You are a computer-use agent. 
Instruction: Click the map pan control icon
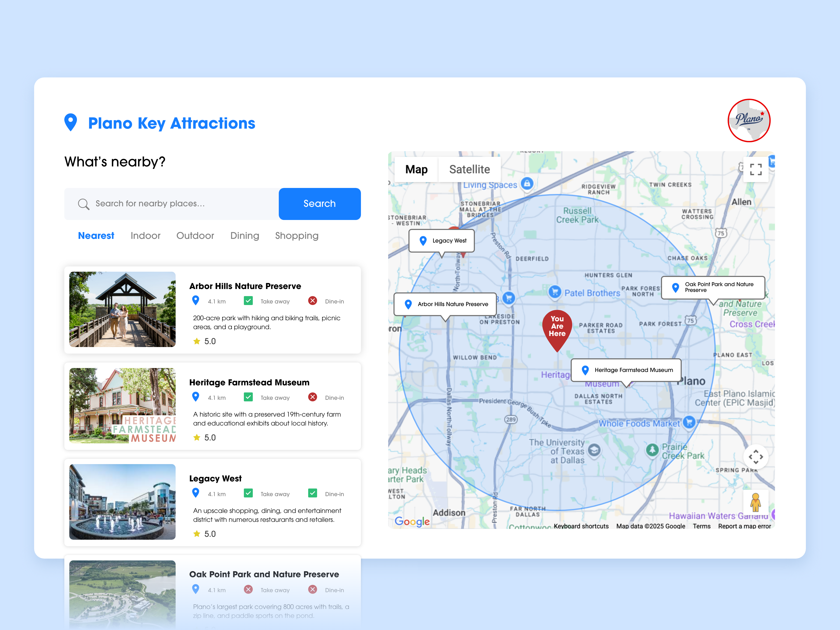point(756,457)
